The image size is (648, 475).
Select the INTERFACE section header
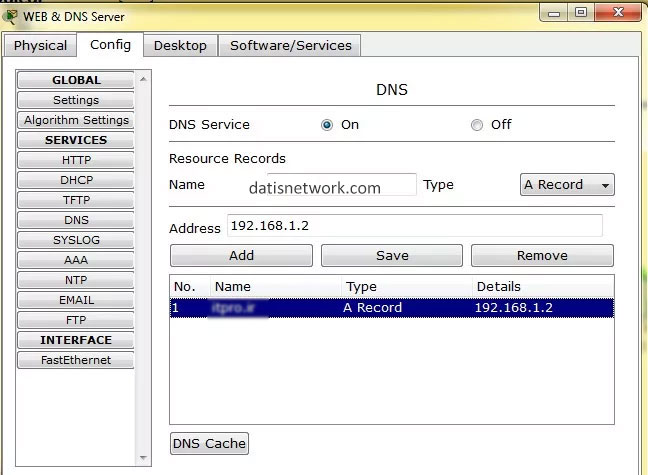tap(76, 340)
